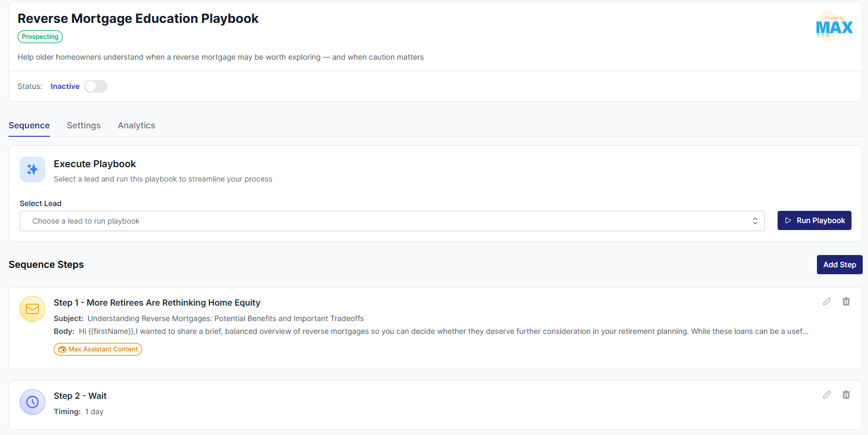
Task: Click the Run Playbook button
Action: (814, 220)
